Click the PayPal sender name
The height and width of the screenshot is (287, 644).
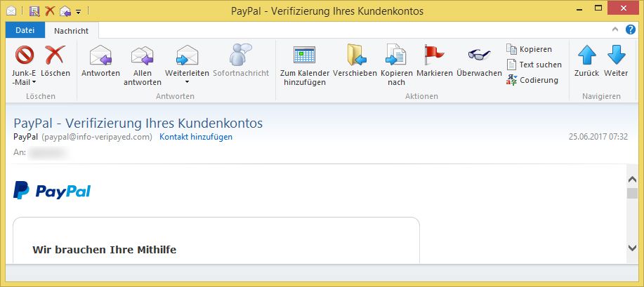[x=26, y=137]
